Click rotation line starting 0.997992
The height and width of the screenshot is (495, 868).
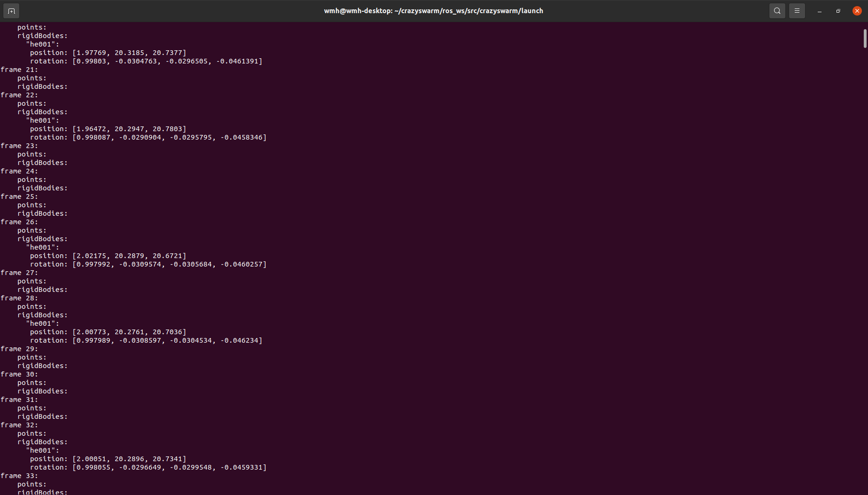coord(148,264)
